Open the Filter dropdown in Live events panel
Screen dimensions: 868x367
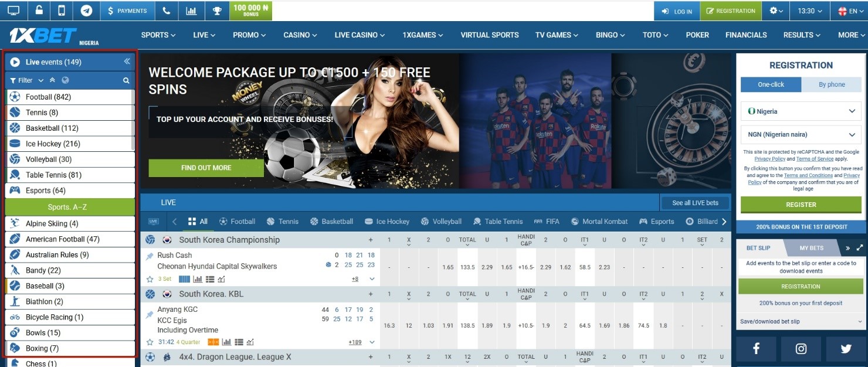(27, 80)
